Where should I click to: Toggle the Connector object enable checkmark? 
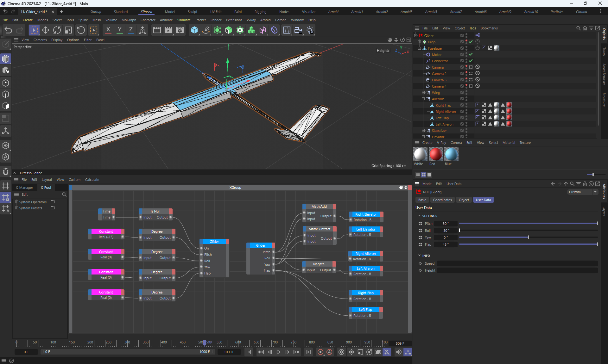point(471,61)
